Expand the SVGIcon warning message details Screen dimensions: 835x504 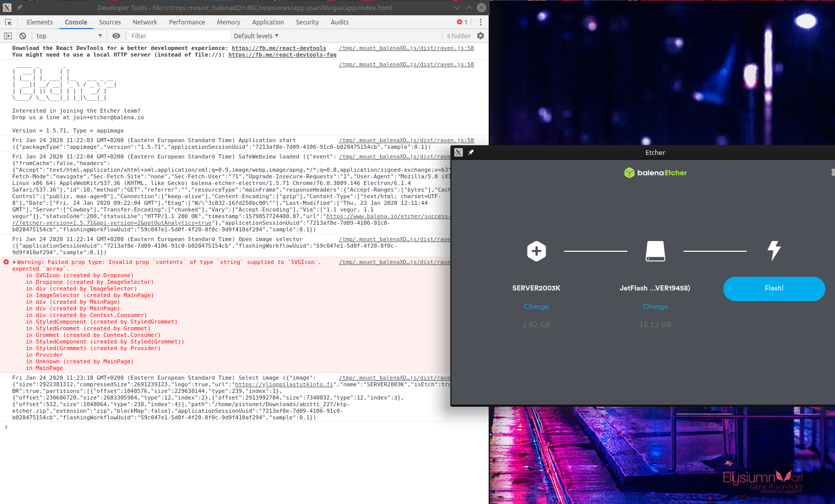[x=15, y=262]
